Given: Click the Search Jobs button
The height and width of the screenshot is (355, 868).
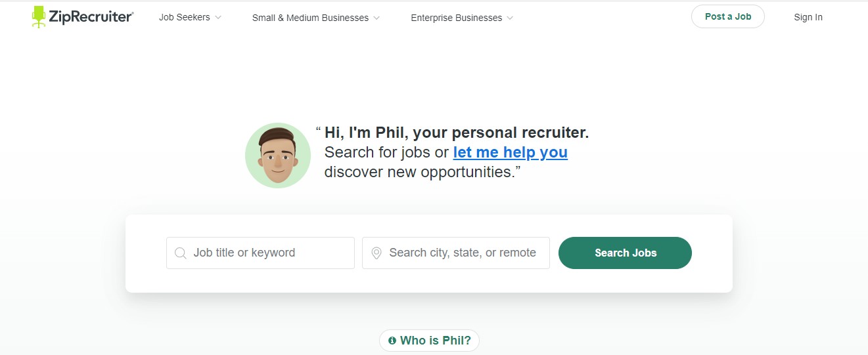Looking at the screenshot, I should click(625, 253).
